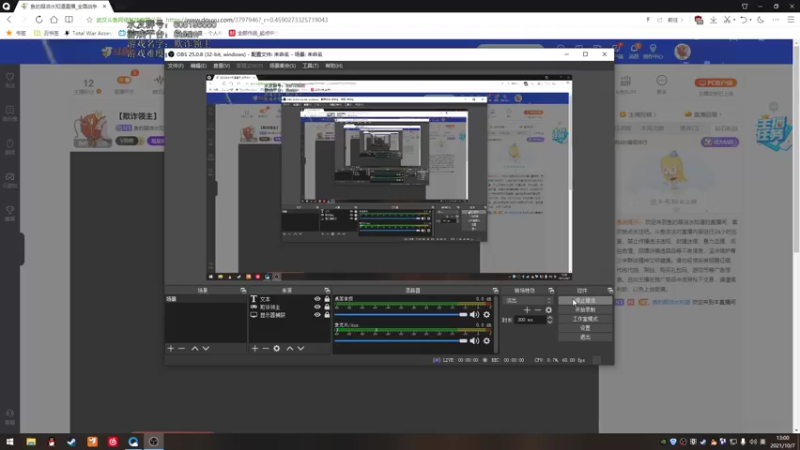Move source up in the Sources panel
This screenshot has height=450, width=800.
(290, 348)
